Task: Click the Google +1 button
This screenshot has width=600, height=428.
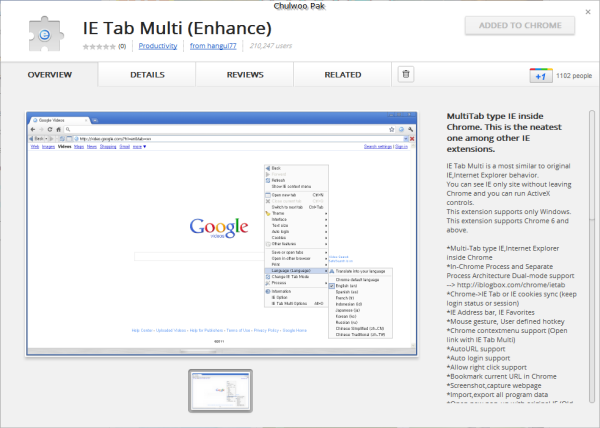Action: [541, 76]
